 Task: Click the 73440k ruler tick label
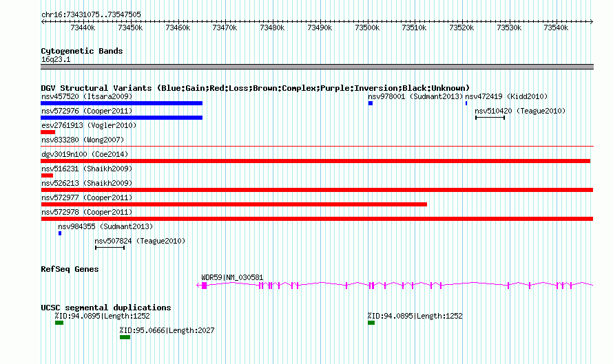[x=83, y=28]
